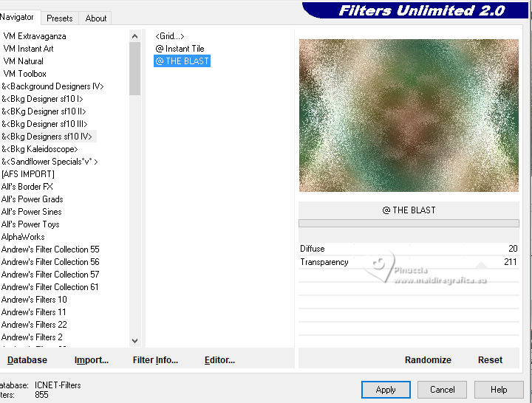This screenshot has height=403, width=532.
Task: Select Andrew's Filters 10 category
Action: tap(34, 300)
